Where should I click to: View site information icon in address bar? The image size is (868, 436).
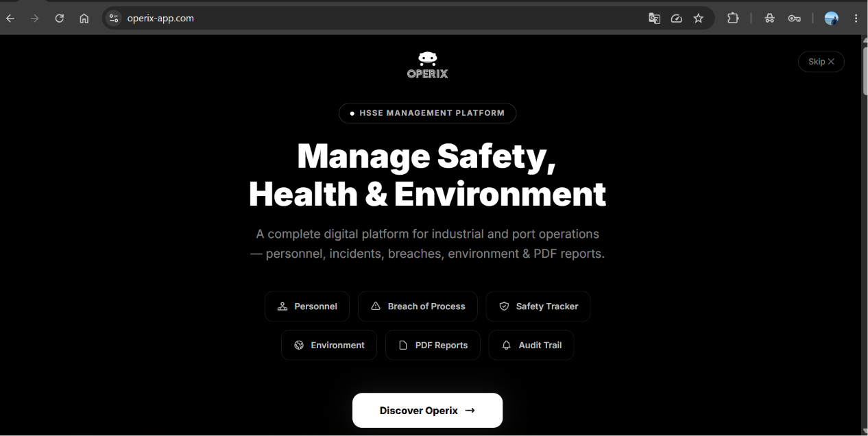[x=114, y=19]
